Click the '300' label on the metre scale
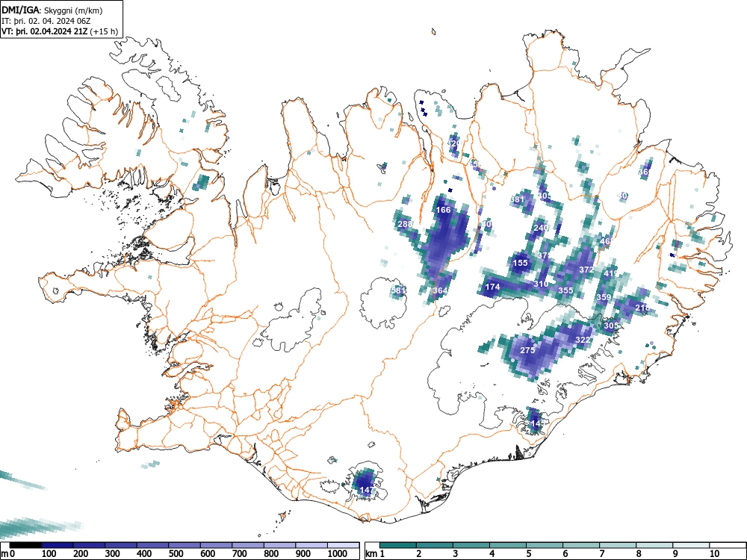The width and height of the screenshot is (747, 560). click(x=113, y=554)
